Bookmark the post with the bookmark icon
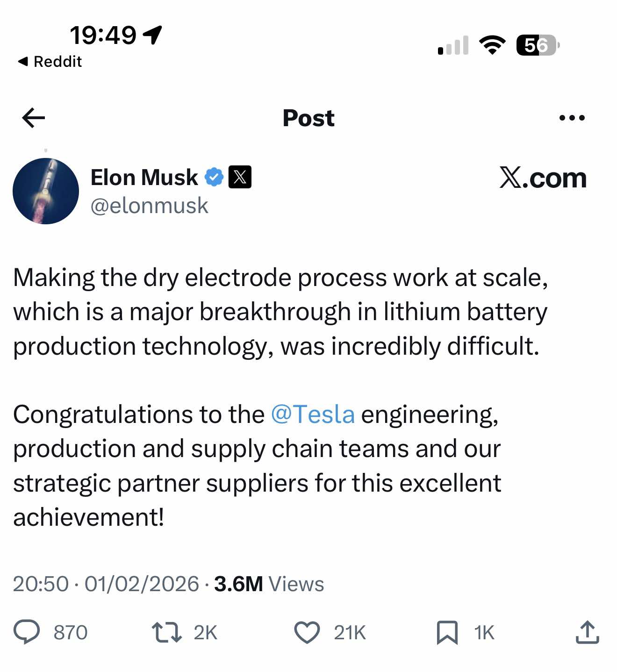 pos(447,633)
